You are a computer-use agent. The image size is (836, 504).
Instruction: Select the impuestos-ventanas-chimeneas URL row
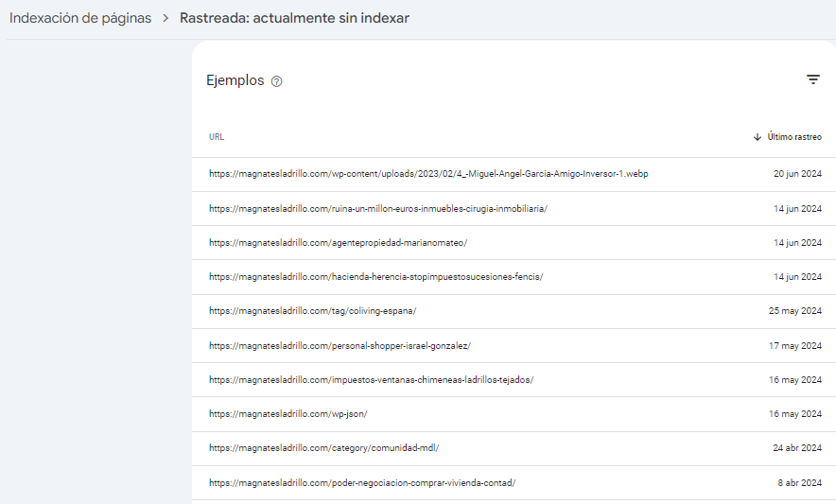pos(514,380)
